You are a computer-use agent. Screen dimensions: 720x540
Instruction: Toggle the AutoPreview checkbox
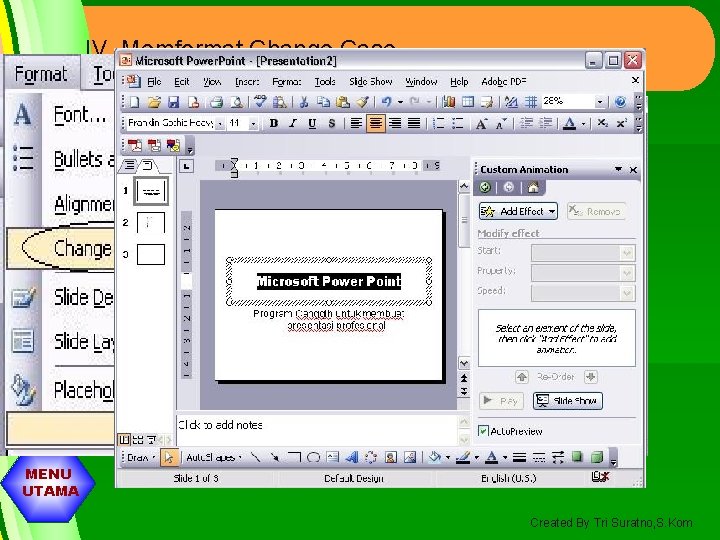[483, 431]
